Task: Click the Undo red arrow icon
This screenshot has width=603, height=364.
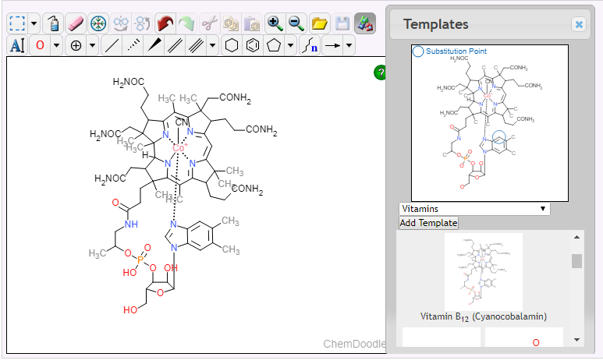Action: coord(165,23)
